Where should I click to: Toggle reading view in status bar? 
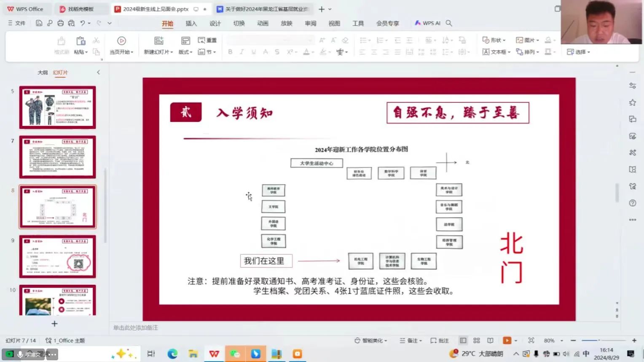pos(490,341)
